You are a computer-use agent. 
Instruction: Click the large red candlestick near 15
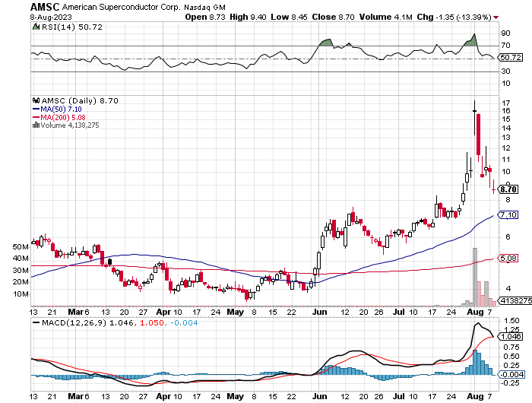tap(478, 135)
